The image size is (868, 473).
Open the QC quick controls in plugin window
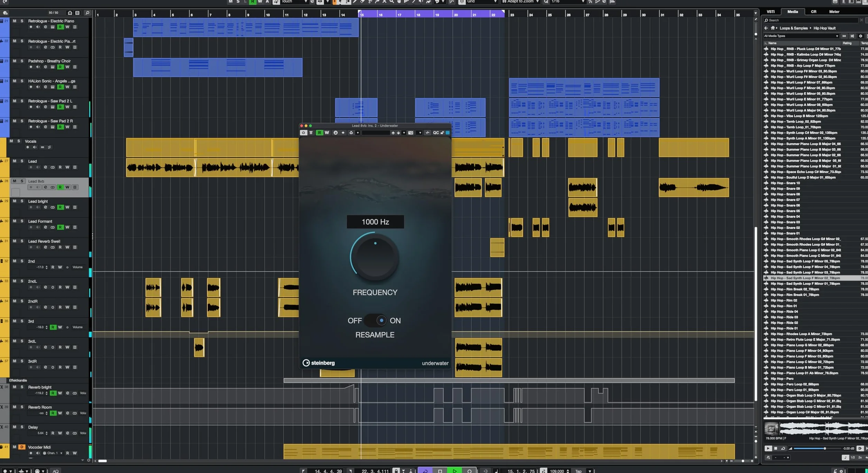click(436, 133)
